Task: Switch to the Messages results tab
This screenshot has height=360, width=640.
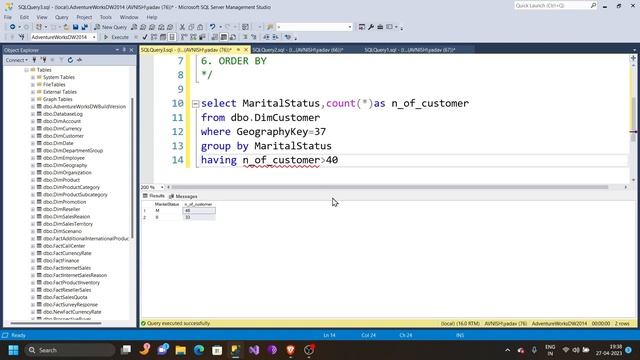Action: (183, 196)
